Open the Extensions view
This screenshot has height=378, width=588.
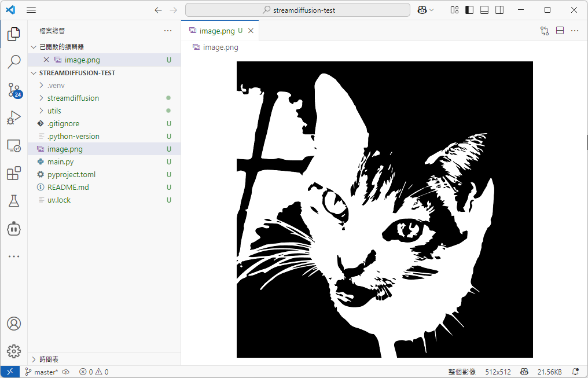(x=14, y=173)
